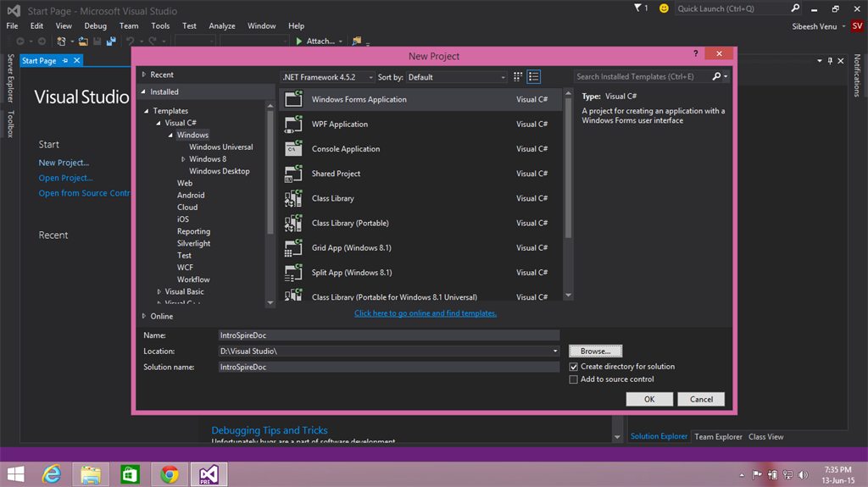
Task: Cancel the New Project dialog
Action: 701,399
